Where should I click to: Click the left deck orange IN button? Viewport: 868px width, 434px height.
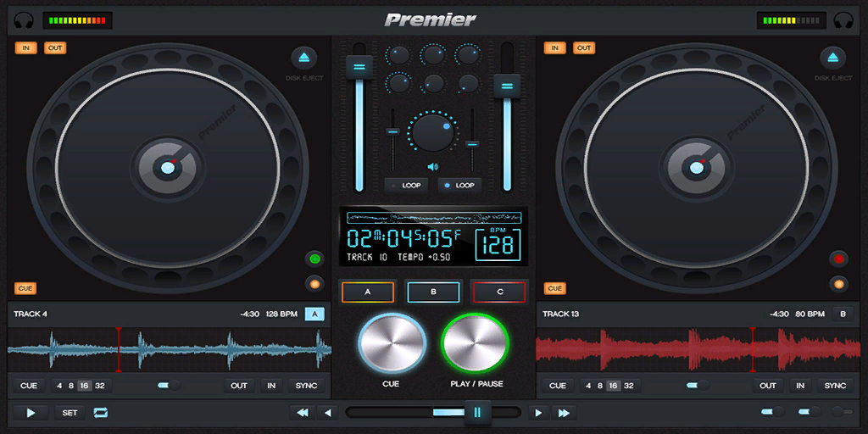(x=26, y=47)
